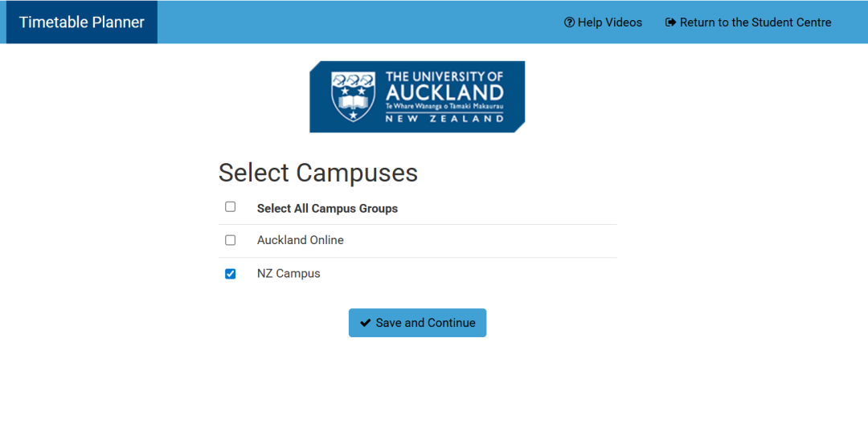The image size is (868, 436).
Task: Click the NZ Campus label text
Action: coord(289,274)
